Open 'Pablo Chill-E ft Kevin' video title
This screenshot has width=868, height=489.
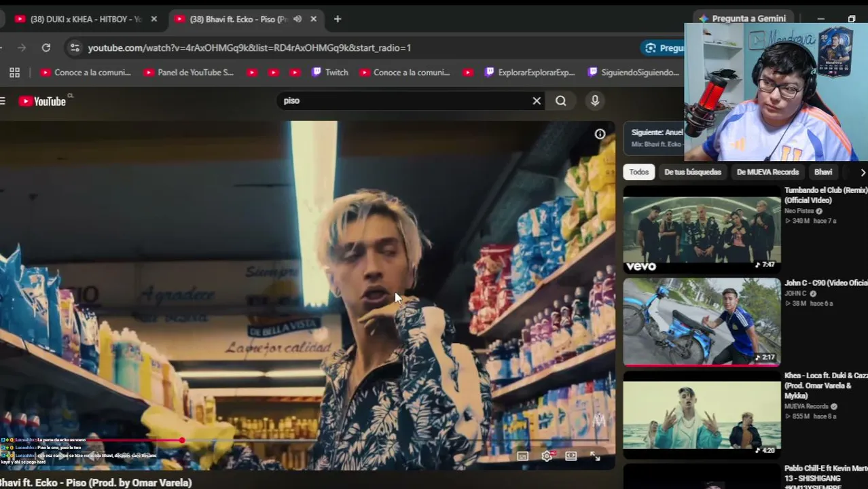click(x=826, y=478)
